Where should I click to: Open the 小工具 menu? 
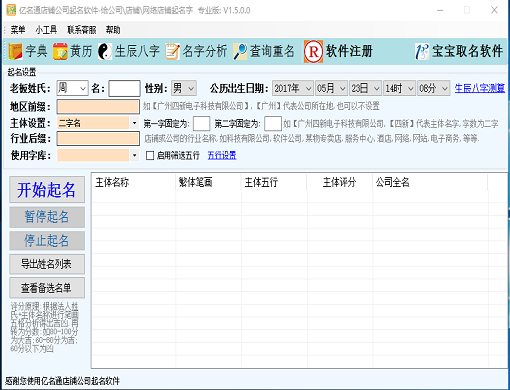pos(46,30)
